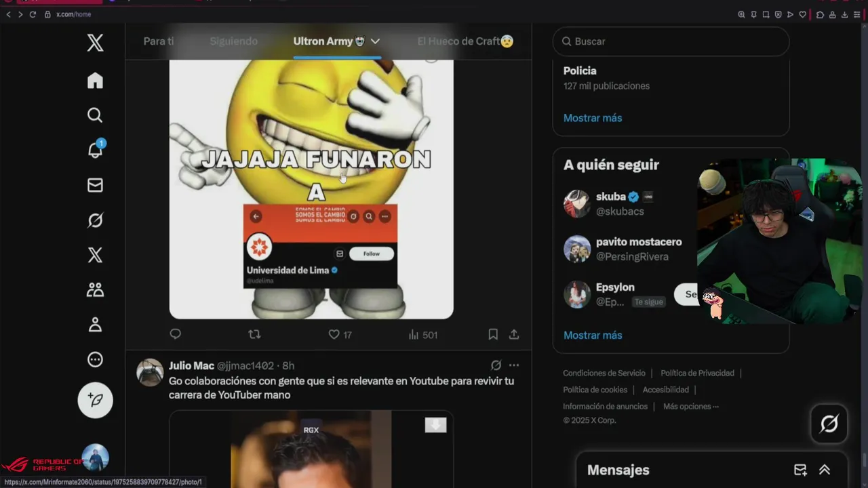
Task: Click the browser back arrow
Action: [x=8, y=14]
